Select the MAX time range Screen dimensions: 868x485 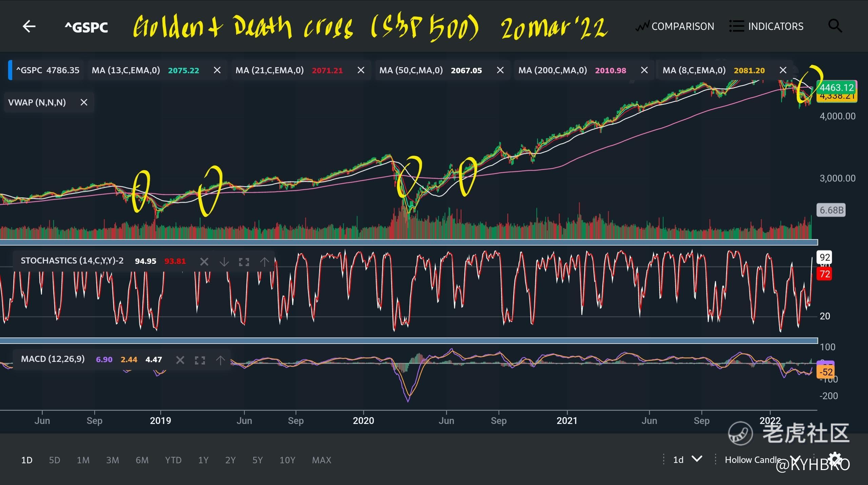(321, 460)
